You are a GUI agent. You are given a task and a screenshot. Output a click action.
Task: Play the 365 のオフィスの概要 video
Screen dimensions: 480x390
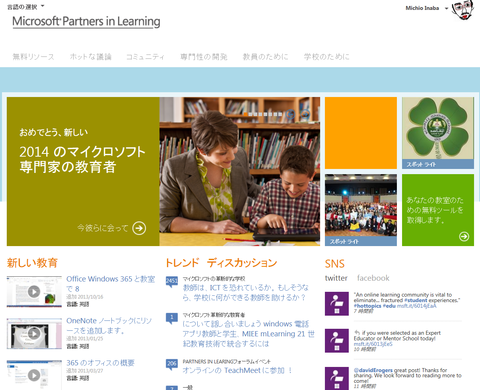pyautogui.click(x=34, y=375)
